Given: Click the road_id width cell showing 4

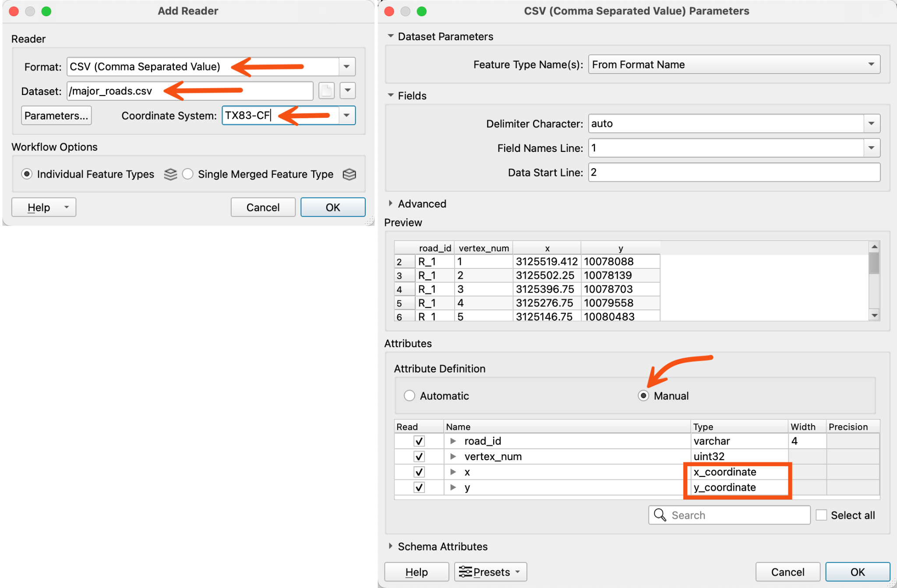Looking at the screenshot, I should pyautogui.click(x=807, y=441).
